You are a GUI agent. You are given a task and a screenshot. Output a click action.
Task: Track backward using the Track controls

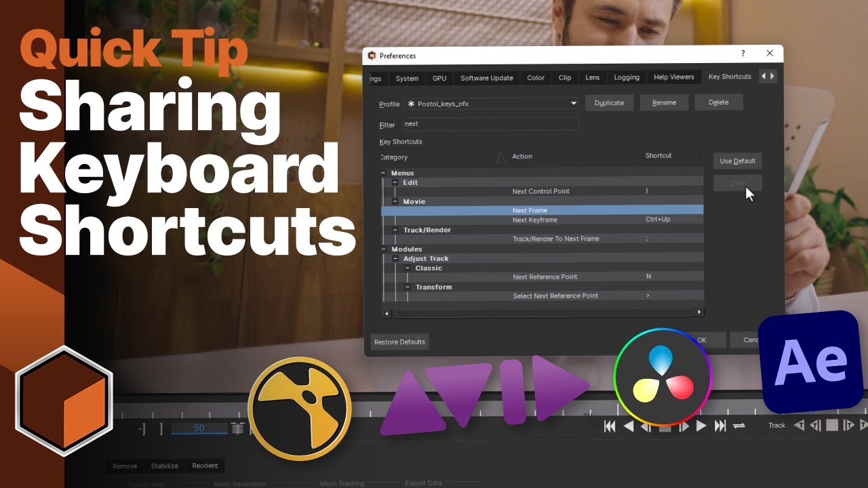(x=799, y=425)
